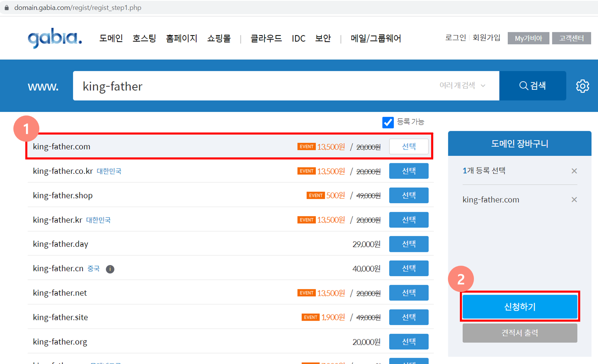Click the 견적서 출력 button
Screen dimensions: 598x364
coord(520,333)
